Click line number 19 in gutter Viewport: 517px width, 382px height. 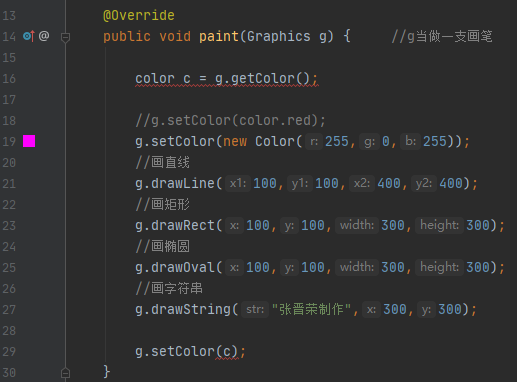(9, 142)
